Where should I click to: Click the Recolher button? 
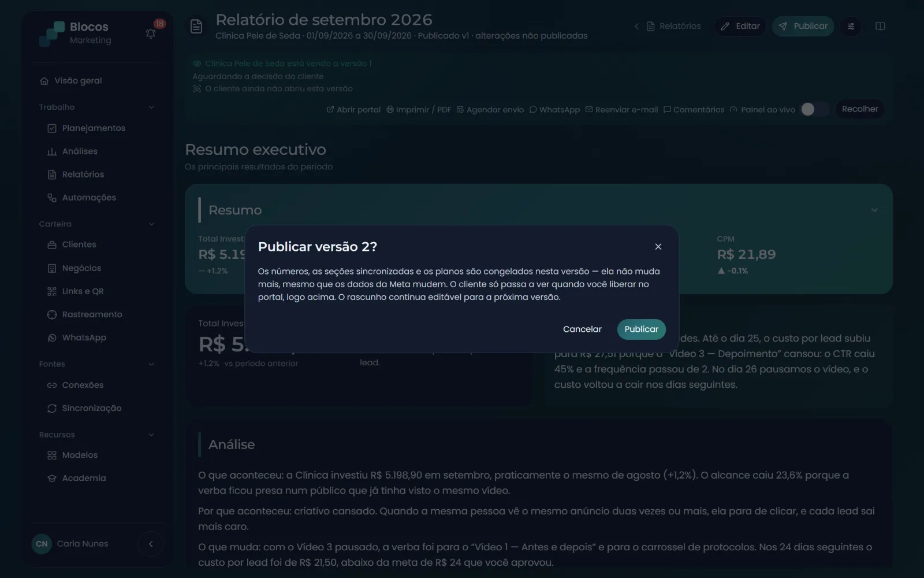tap(860, 109)
